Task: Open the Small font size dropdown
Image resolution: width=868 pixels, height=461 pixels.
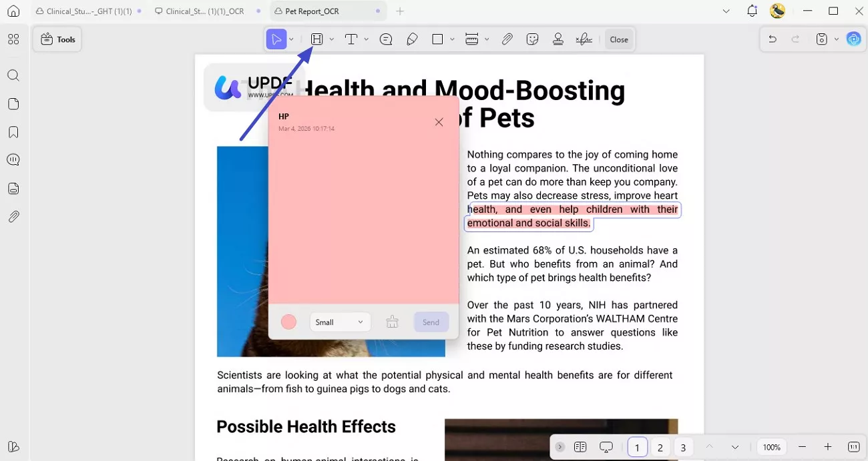Action: pyautogui.click(x=340, y=322)
